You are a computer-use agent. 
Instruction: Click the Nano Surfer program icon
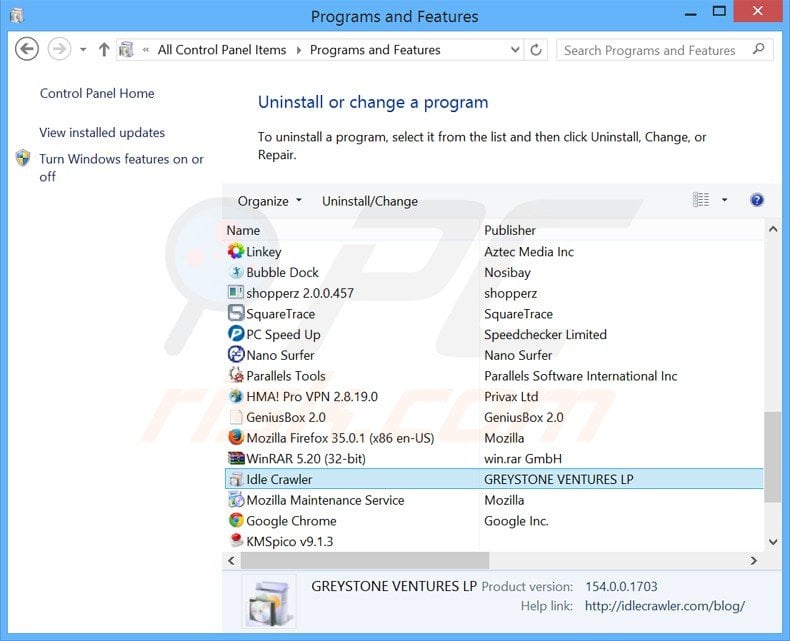(x=235, y=355)
